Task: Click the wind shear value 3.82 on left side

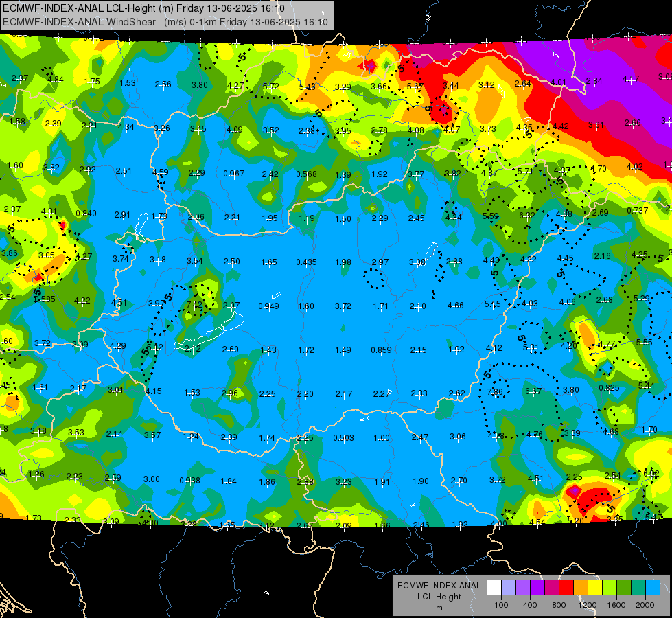Action: pyautogui.click(x=51, y=168)
